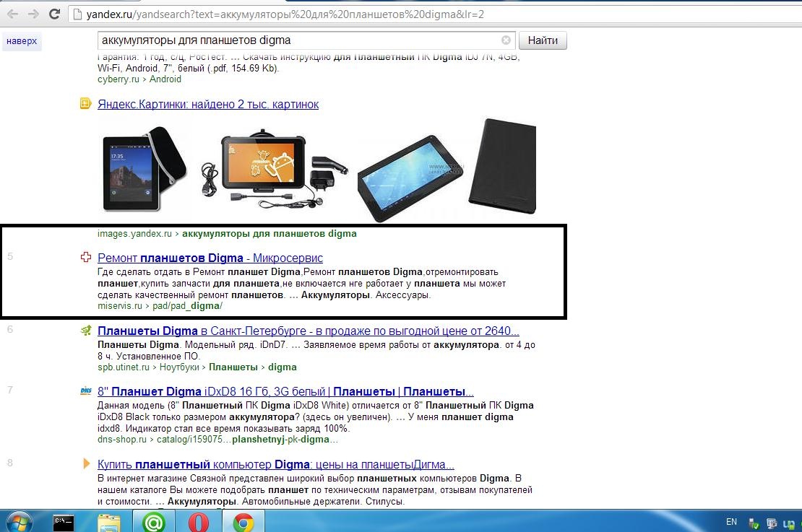Open '8" Планшет Digma iDxD8 16 Гб' result
Screen dimensions: 802x532
pyautogui.click(x=285, y=392)
